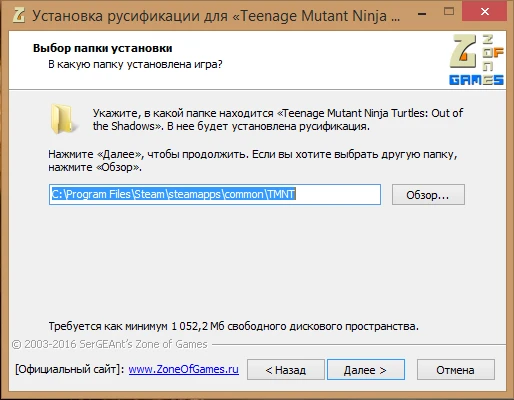The image size is (514, 400).
Task: Click the installation folder path field
Action: click(x=215, y=194)
